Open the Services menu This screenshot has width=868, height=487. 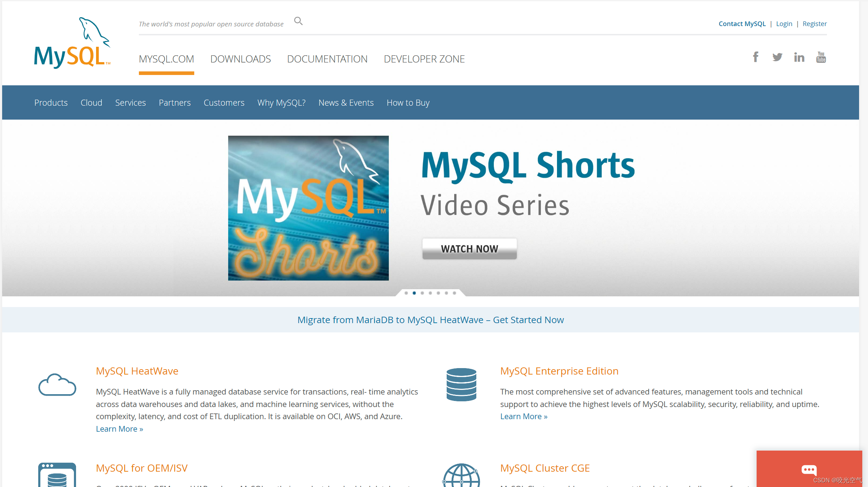130,102
